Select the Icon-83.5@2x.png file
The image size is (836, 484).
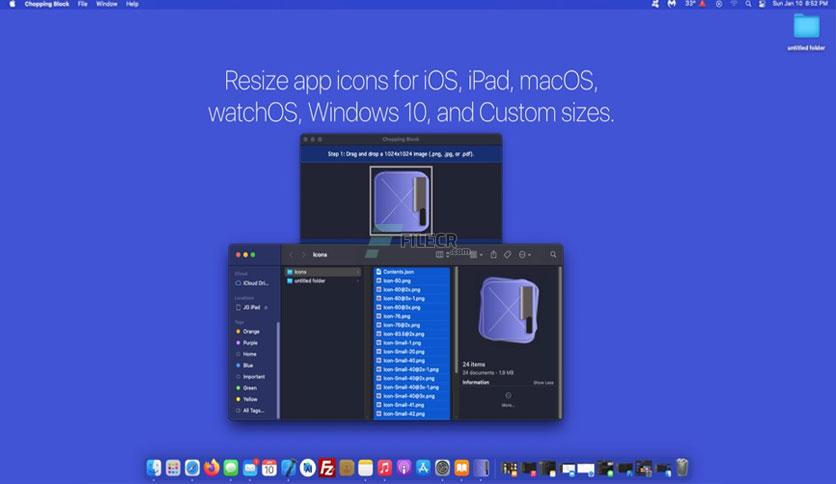(x=412, y=334)
